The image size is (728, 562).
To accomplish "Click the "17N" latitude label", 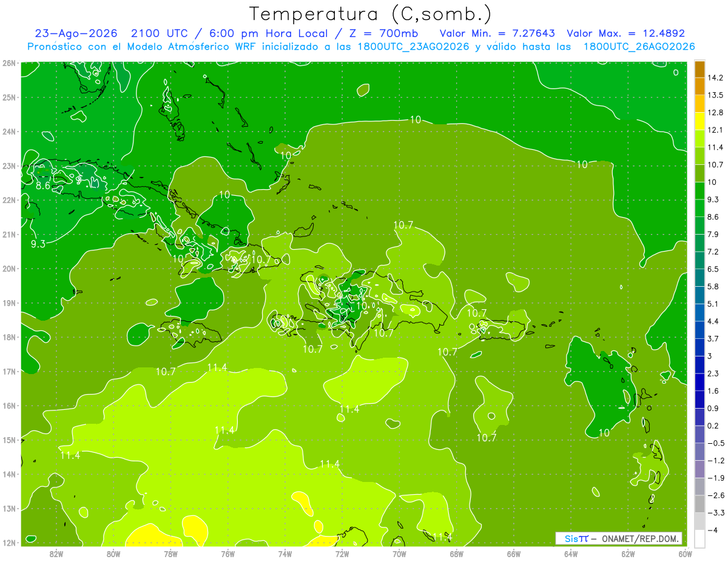I will pyautogui.click(x=9, y=371).
